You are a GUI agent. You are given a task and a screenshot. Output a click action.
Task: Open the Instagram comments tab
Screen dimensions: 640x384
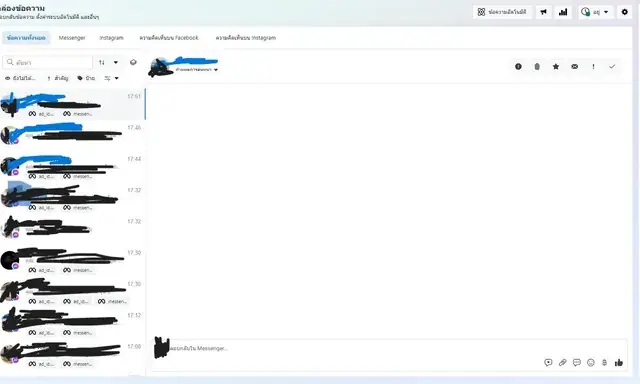[246, 38]
